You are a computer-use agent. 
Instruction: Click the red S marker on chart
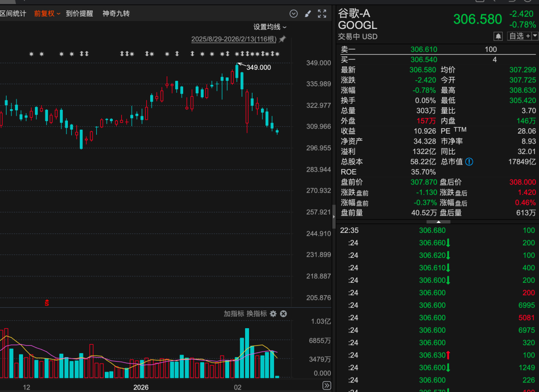47,303
